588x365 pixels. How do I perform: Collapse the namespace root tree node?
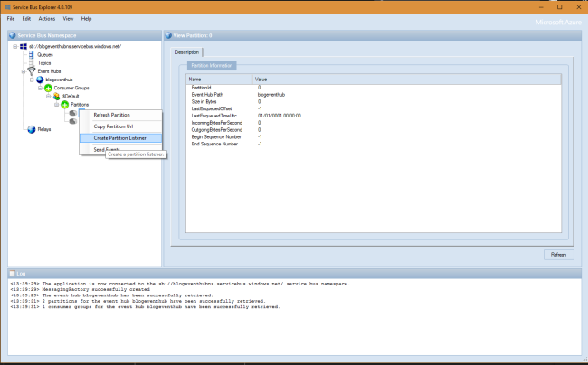(15, 46)
